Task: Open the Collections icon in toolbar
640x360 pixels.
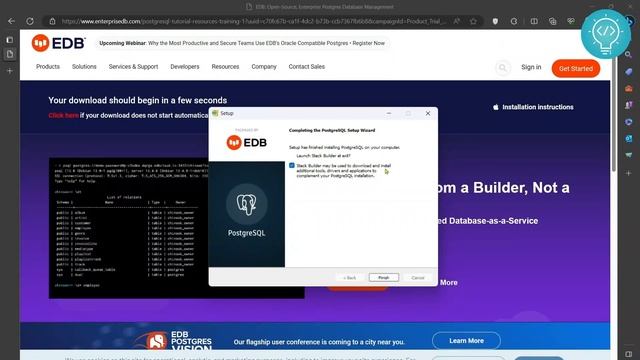Action: [552, 21]
